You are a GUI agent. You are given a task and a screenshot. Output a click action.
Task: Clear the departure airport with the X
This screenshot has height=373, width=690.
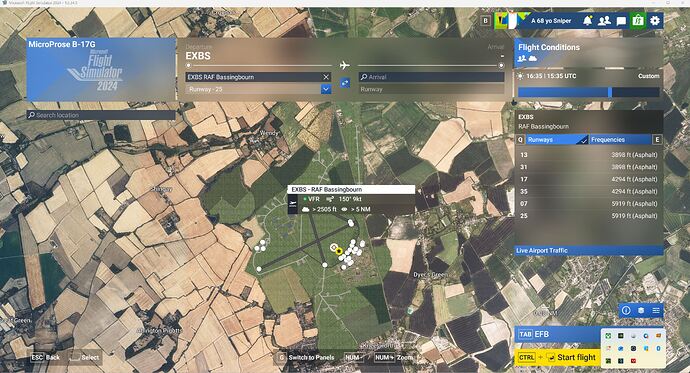(x=326, y=77)
